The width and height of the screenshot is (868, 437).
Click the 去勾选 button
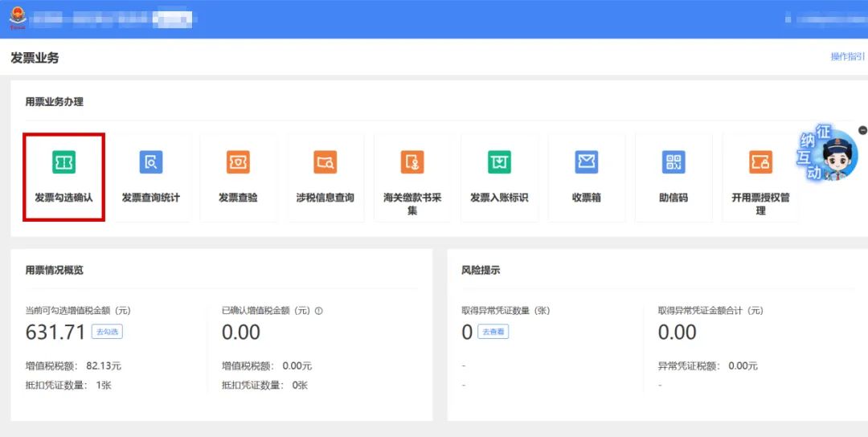click(x=107, y=332)
